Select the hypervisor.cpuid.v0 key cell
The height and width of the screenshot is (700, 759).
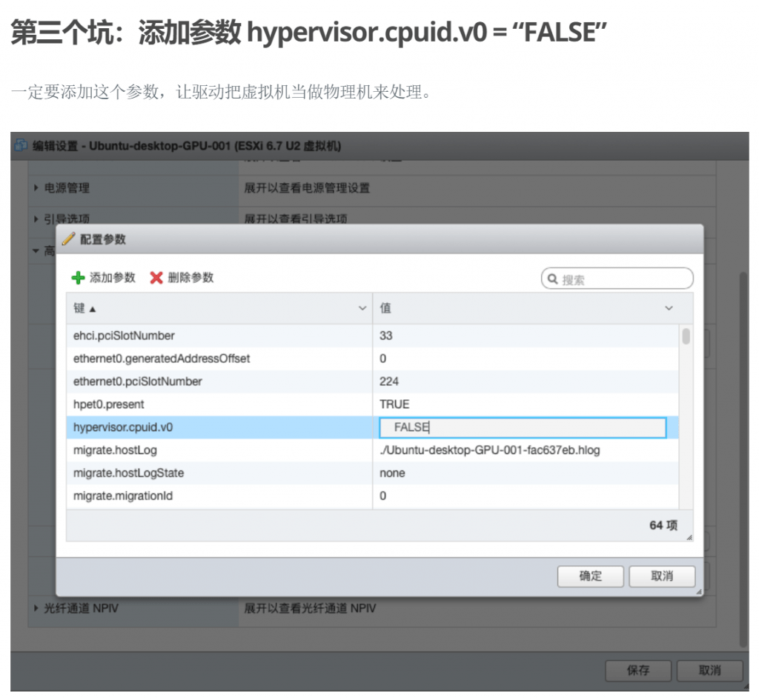[x=219, y=427]
